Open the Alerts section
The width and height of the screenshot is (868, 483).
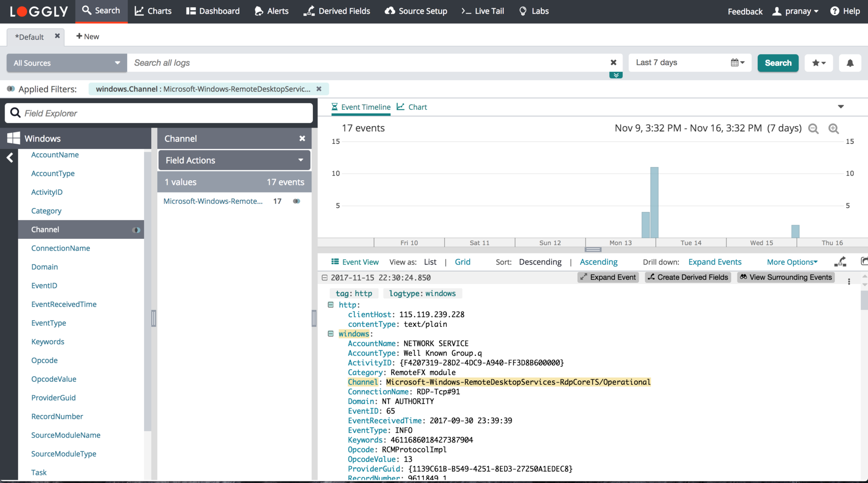pos(271,11)
